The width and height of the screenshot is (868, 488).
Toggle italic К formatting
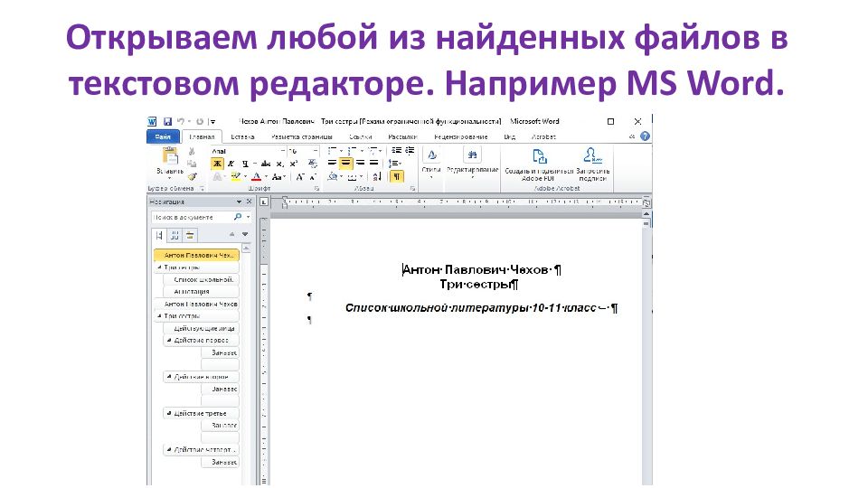[231, 164]
